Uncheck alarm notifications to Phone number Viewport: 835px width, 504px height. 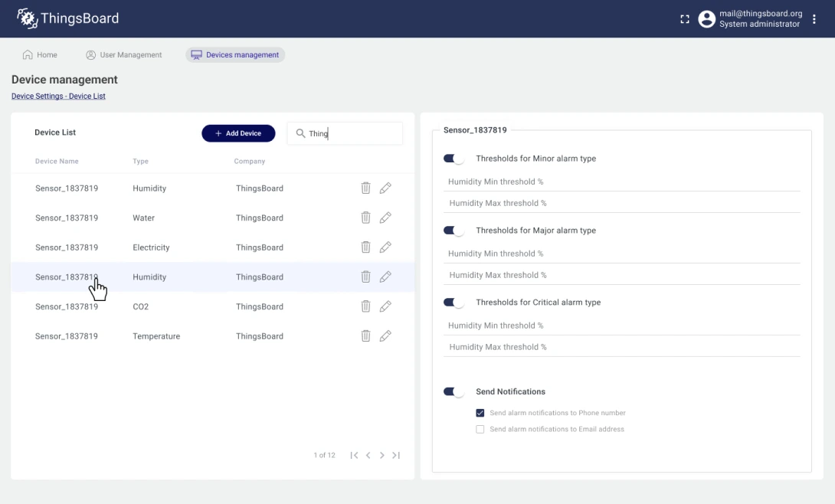(480, 413)
